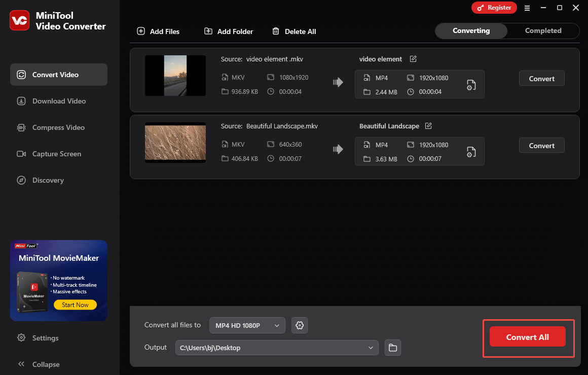Maximize the application window
This screenshot has height=375, width=588.
[x=560, y=8]
